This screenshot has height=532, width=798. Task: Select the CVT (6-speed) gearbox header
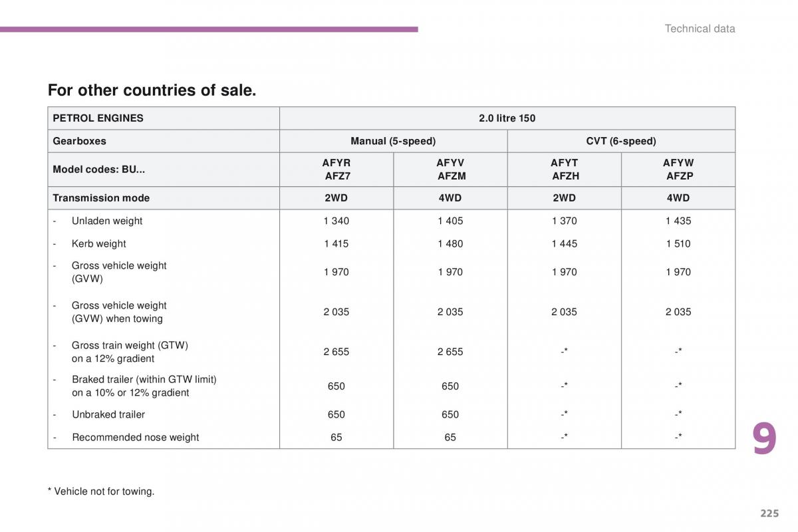tap(621, 141)
